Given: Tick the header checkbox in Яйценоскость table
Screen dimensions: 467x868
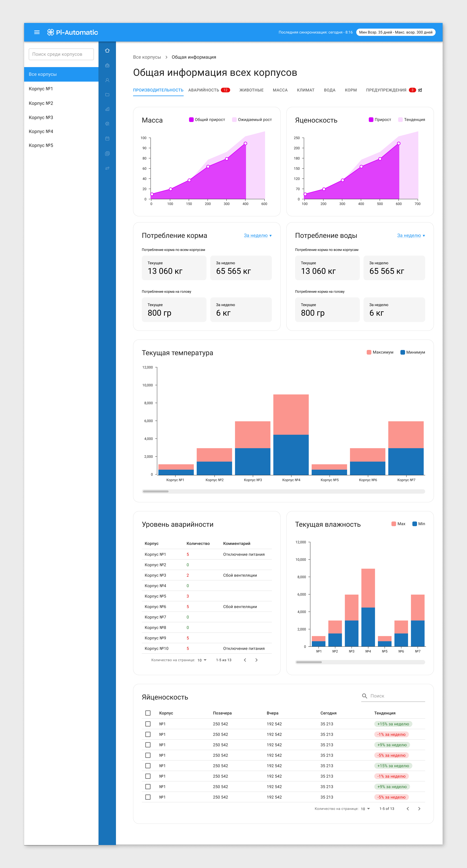Looking at the screenshot, I should click(x=148, y=713).
